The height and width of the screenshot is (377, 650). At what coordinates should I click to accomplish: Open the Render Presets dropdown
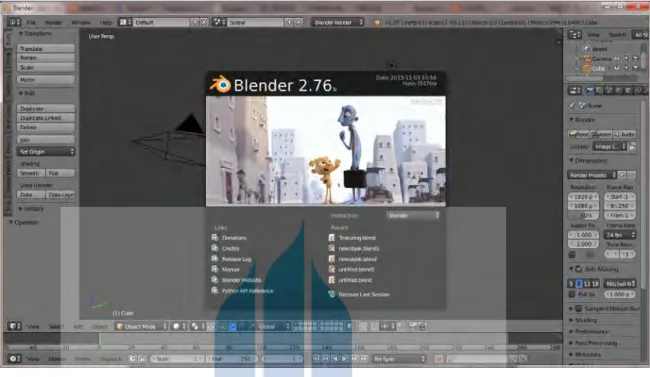592,175
